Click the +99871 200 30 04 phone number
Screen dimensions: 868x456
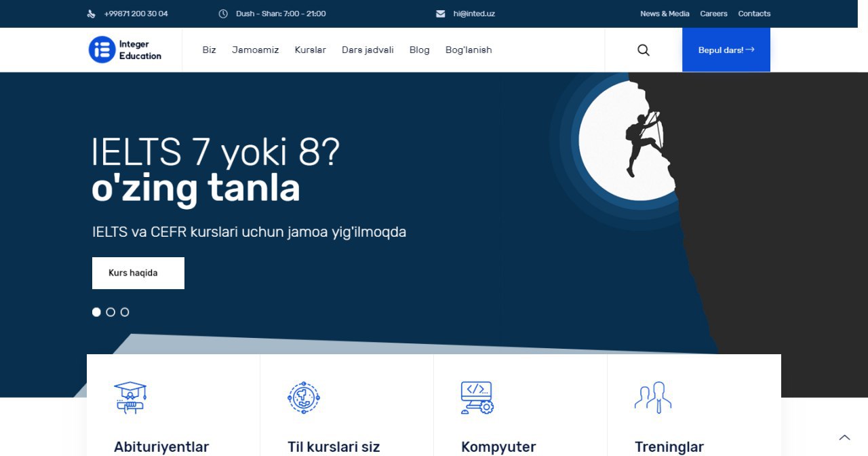click(136, 14)
